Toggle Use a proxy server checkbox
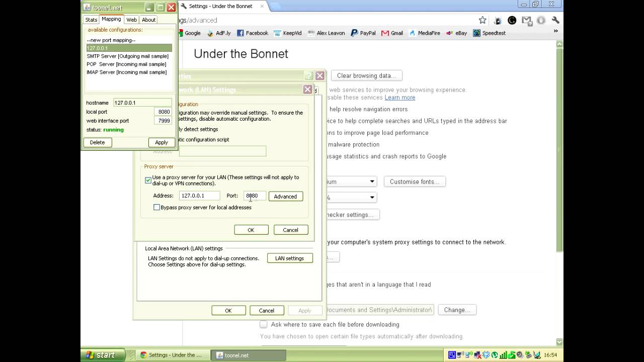The image size is (644, 362). 148,180
